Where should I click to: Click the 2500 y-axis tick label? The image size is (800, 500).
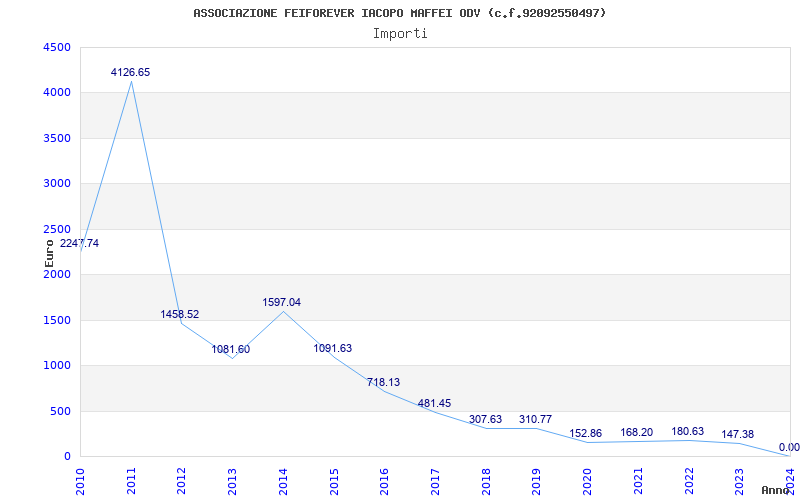click(57, 229)
